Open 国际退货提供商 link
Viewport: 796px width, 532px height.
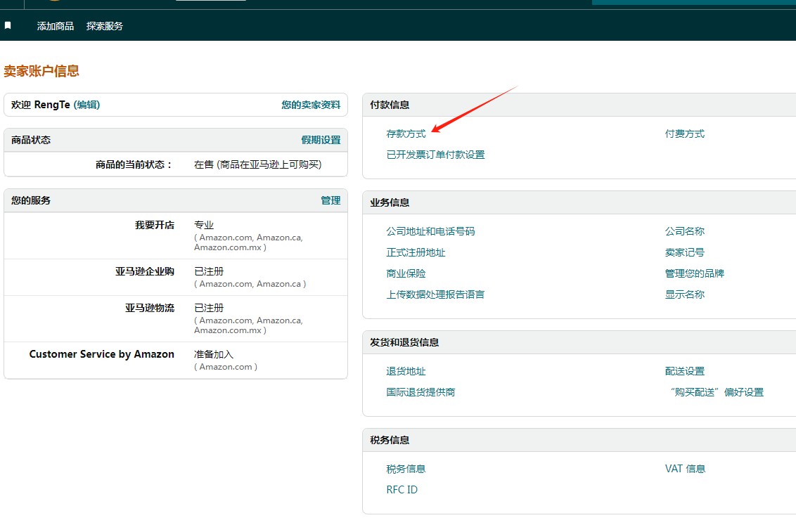tap(421, 392)
